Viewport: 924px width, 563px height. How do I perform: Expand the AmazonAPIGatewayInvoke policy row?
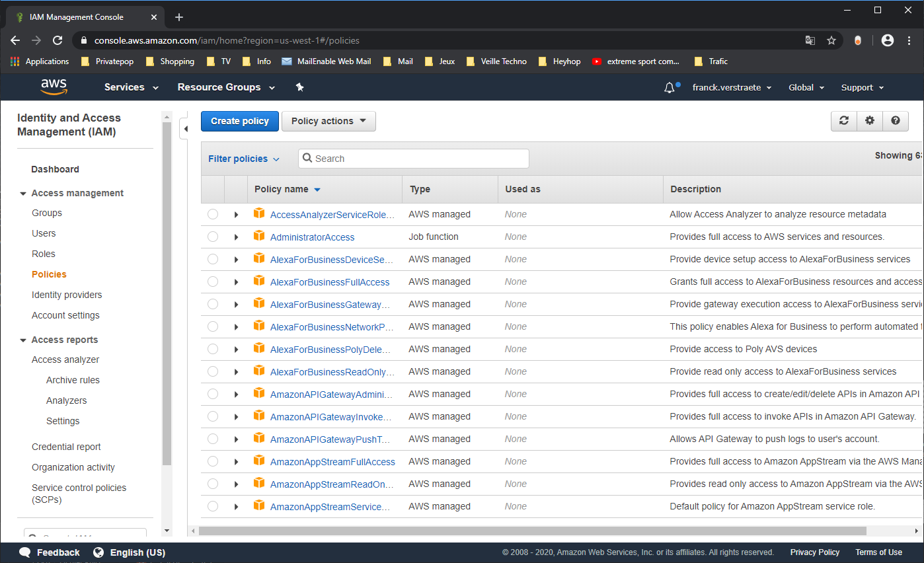236,417
